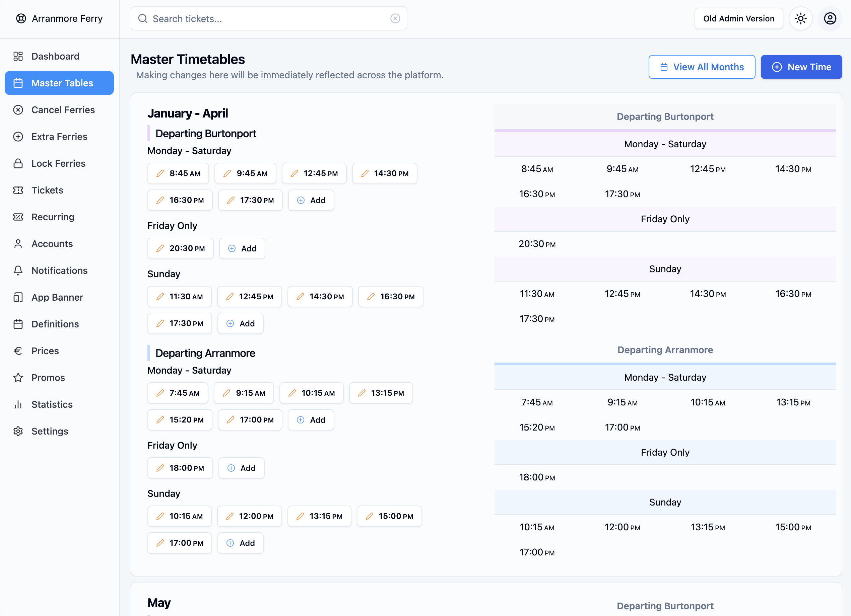
Task: Edit the Arranmore 10:15 AM Monday-Saturday time
Action: (x=312, y=393)
